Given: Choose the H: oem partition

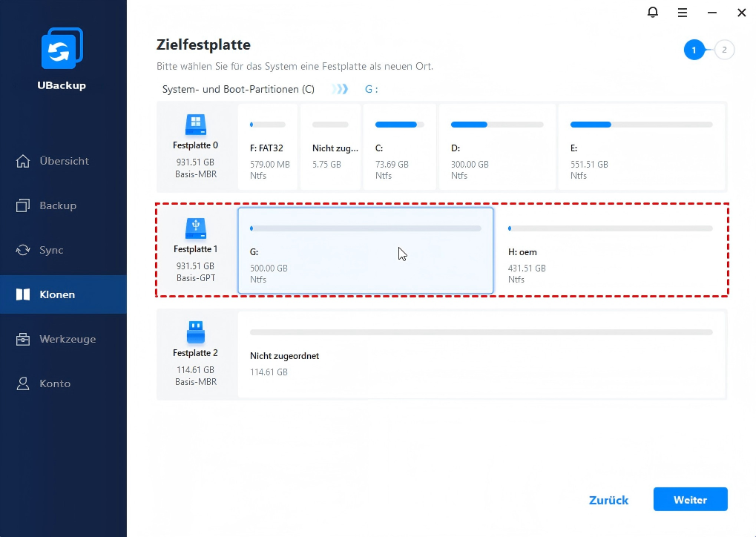Looking at the screenshot, I should [x=610, y=251].
